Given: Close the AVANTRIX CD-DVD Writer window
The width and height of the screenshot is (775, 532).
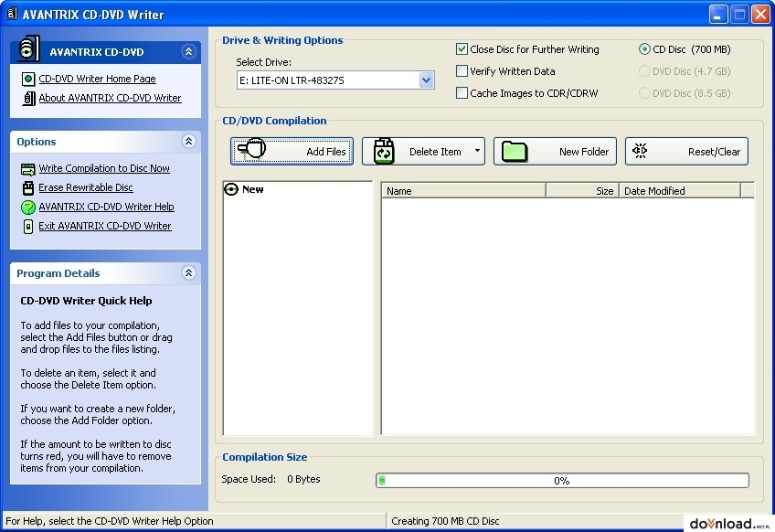Looking at the screenshot, I should (760, 15).
